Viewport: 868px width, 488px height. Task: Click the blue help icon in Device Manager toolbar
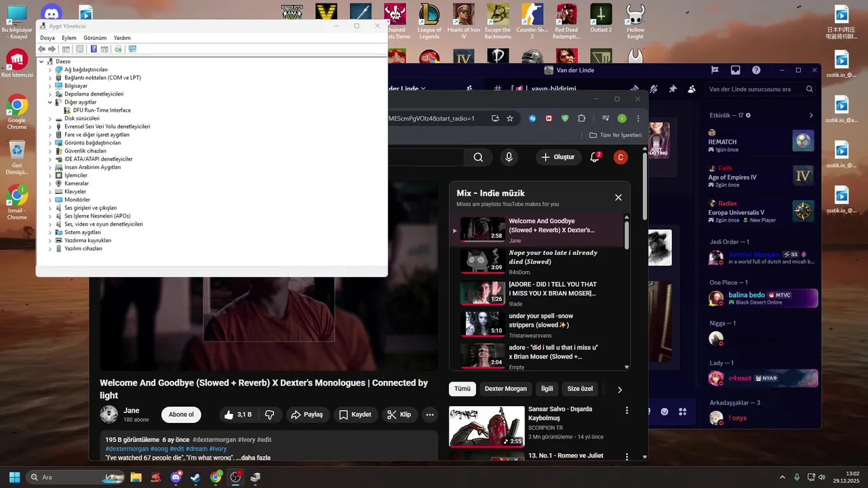94,49
